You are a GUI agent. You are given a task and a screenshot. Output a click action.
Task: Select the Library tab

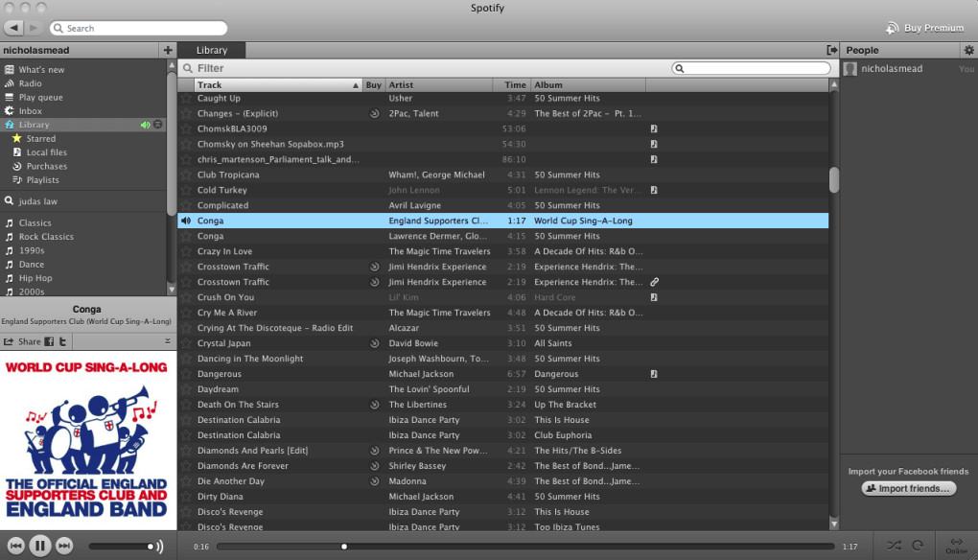pyautogui.click(x=212, y=50)
